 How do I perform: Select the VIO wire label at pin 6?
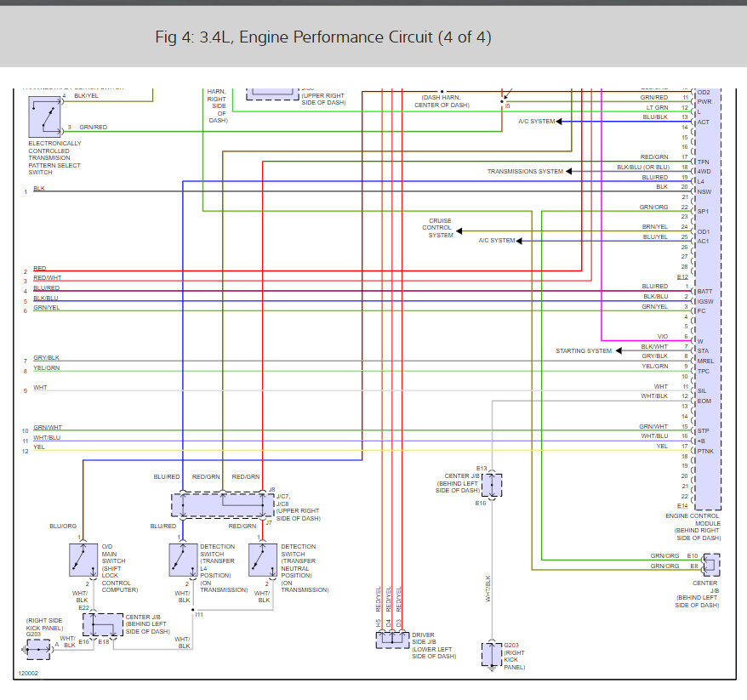point(663,336)
